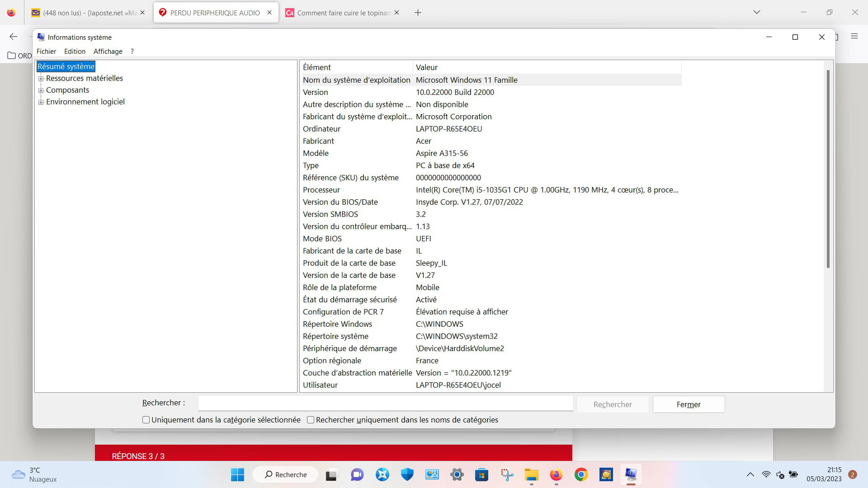Select the 'Mode BIOS' row
This screenshot has height=488, width=868.
click(491, 239)
